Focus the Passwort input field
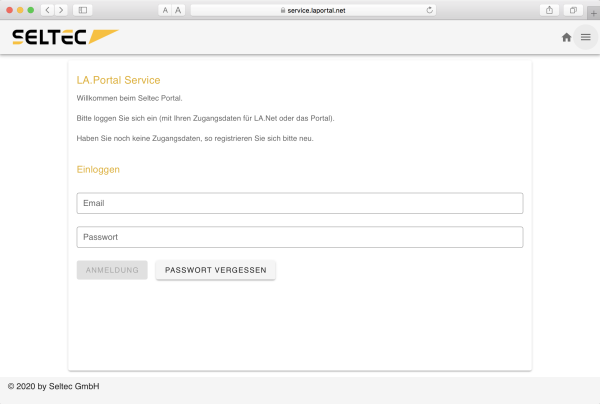 pyautogui.click(x=300, y=237)
